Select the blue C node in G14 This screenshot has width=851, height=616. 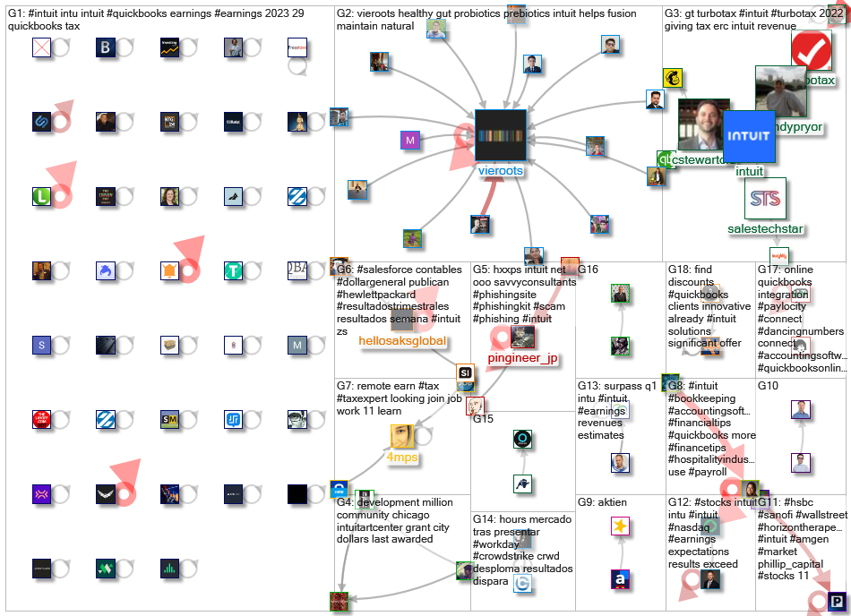tap(522, 583)
